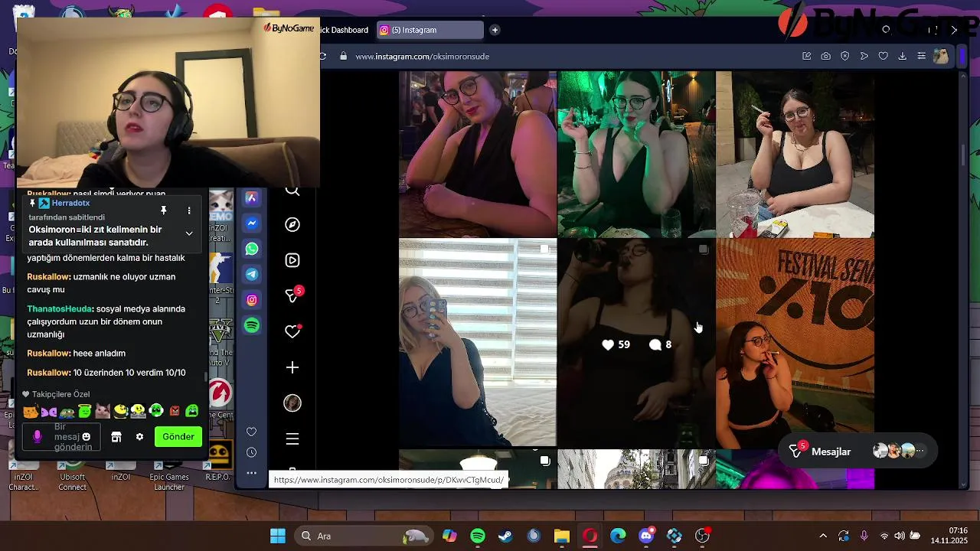The image size is (980, 551).
Task: Open Instagram Search in the sidebar
Action: pos(292,191)
